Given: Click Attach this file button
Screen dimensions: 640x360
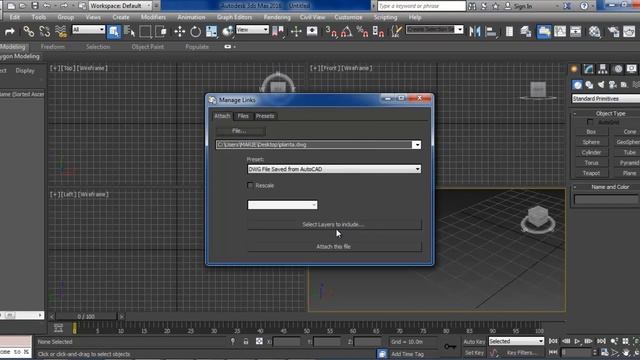Looking at the screenshot, I should click(334, 247).
